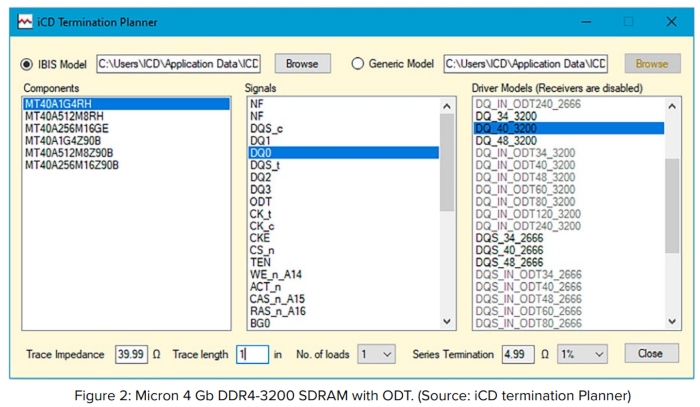Click the up arrow of Signals scrollbar
The image size is (700, 407).
(x=447, y=106)
